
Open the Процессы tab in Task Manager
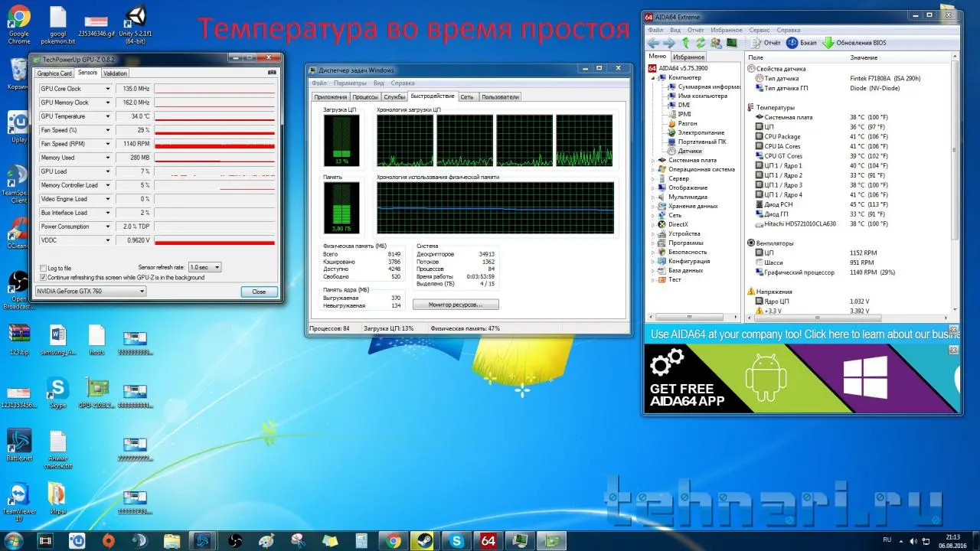[365, 97]
